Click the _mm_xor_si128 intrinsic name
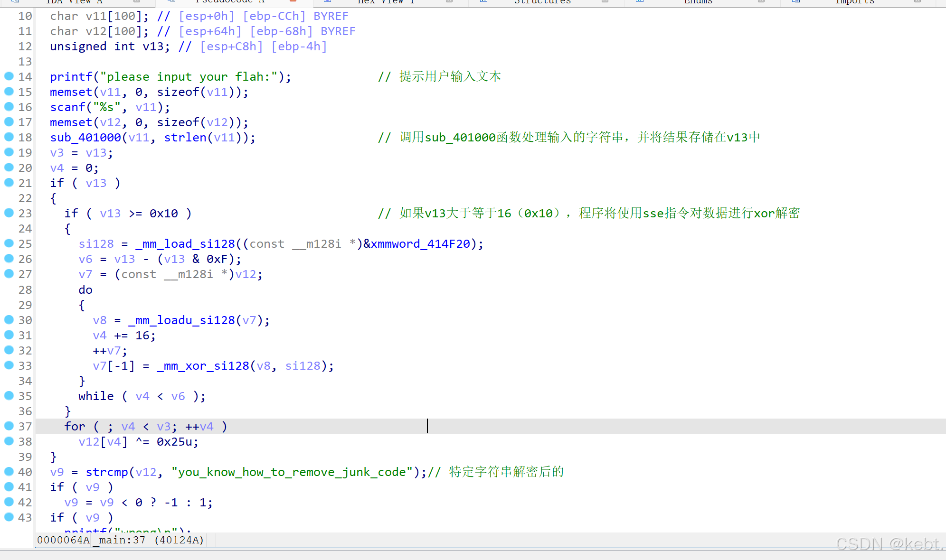946x560 pixels. point(204,365)
